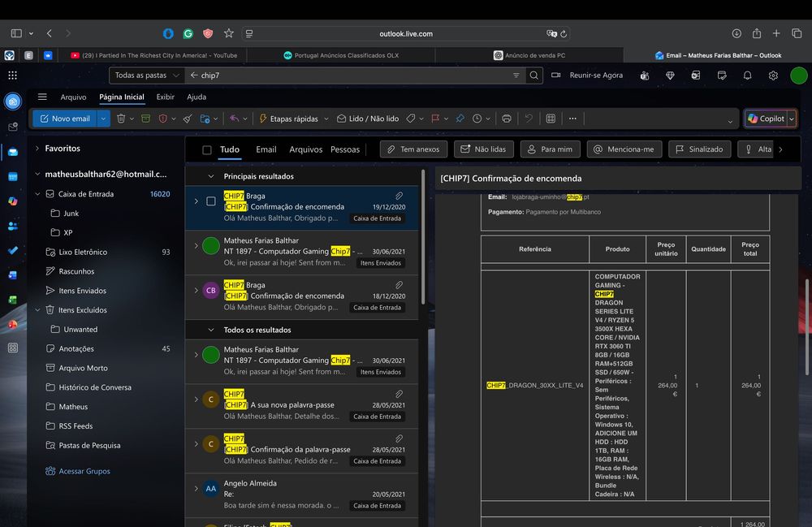
Task: Switch to the Arquivos search results tab
Action: coord(306,149)
